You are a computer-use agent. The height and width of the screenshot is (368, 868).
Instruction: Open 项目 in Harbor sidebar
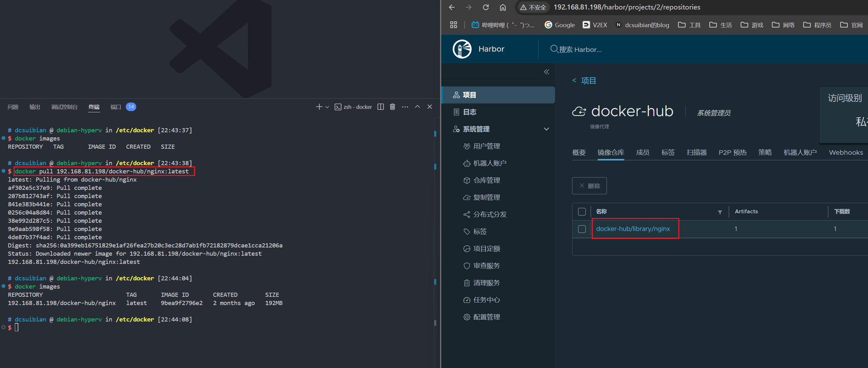(x=498, y=95)
